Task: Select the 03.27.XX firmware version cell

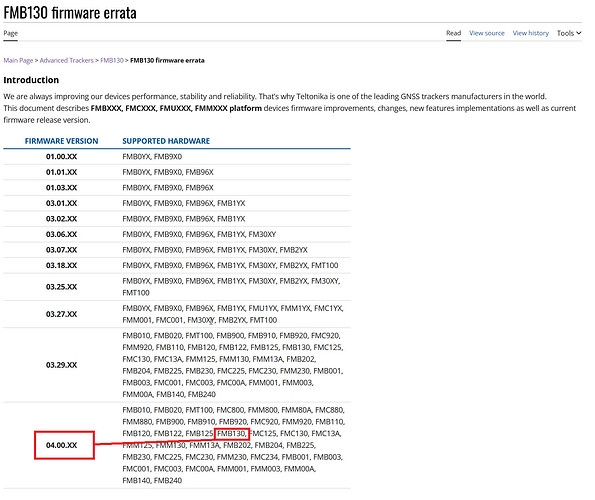Action: point(61,314)
